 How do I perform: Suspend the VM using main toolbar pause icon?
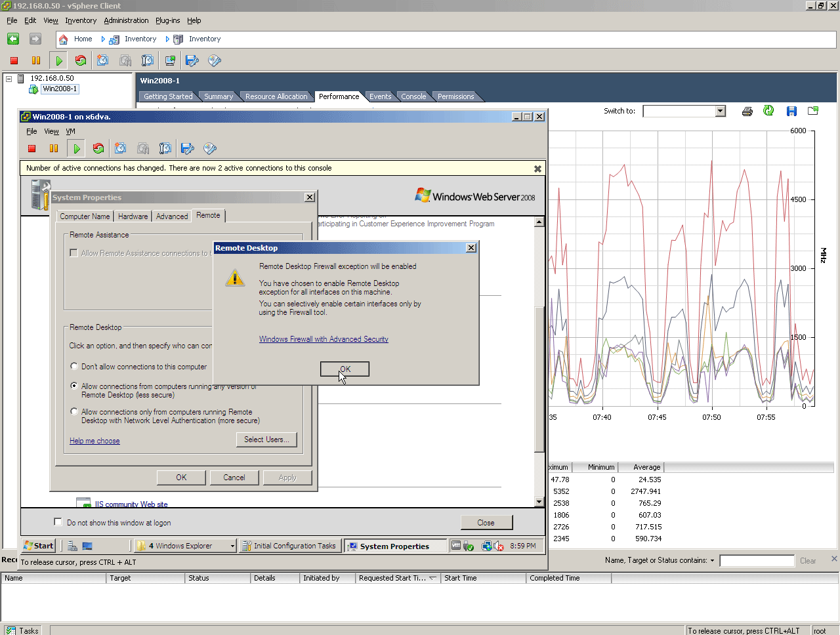point(36,61)
